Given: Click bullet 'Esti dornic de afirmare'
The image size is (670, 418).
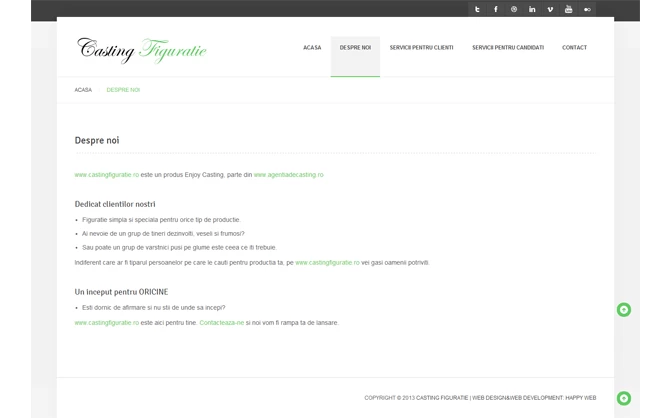Looking at the screenshot, I should tap(153, 307).
